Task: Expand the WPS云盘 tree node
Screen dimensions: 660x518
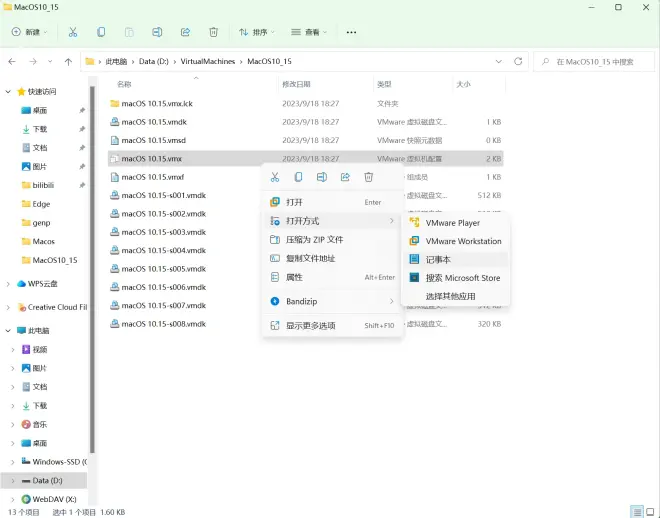Action: click(8, 284)
